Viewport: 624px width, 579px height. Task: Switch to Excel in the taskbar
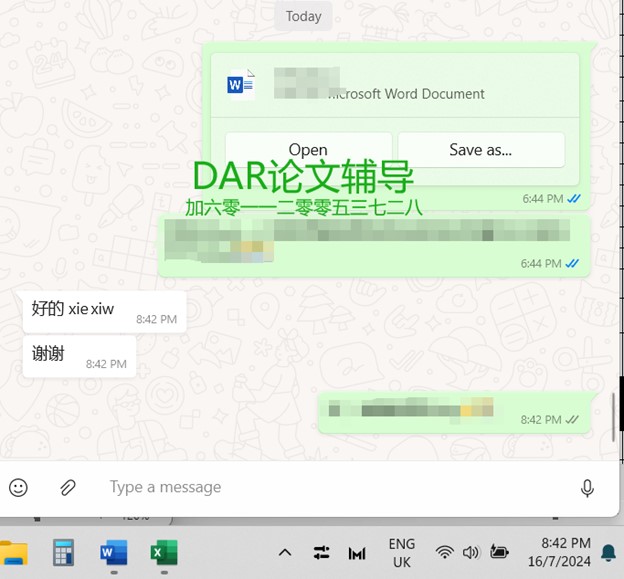coord(164,552)
